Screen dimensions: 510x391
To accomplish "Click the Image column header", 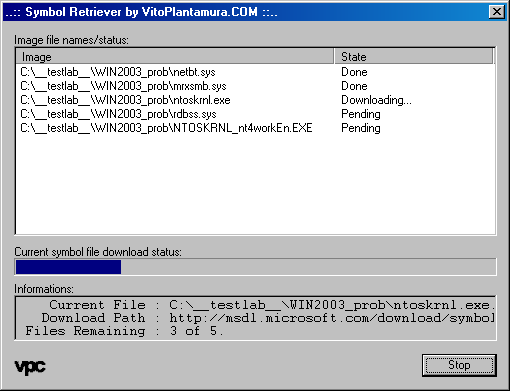I will 175,57.
